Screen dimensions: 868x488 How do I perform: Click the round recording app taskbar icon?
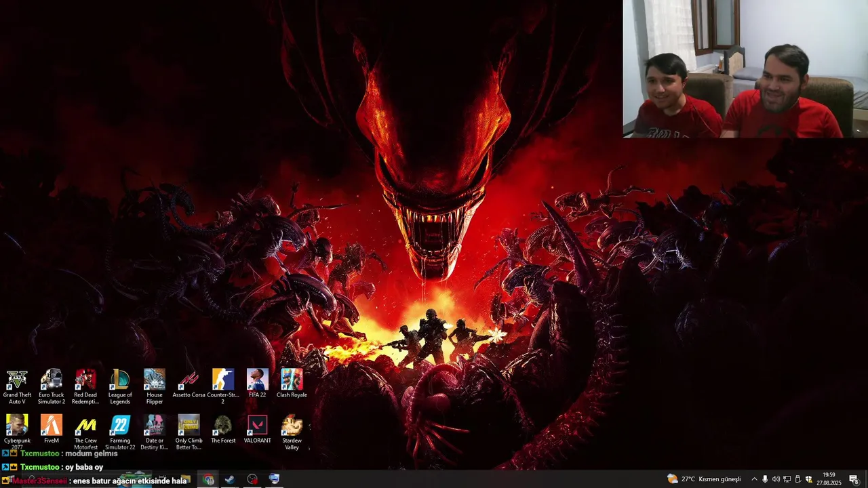252,479
